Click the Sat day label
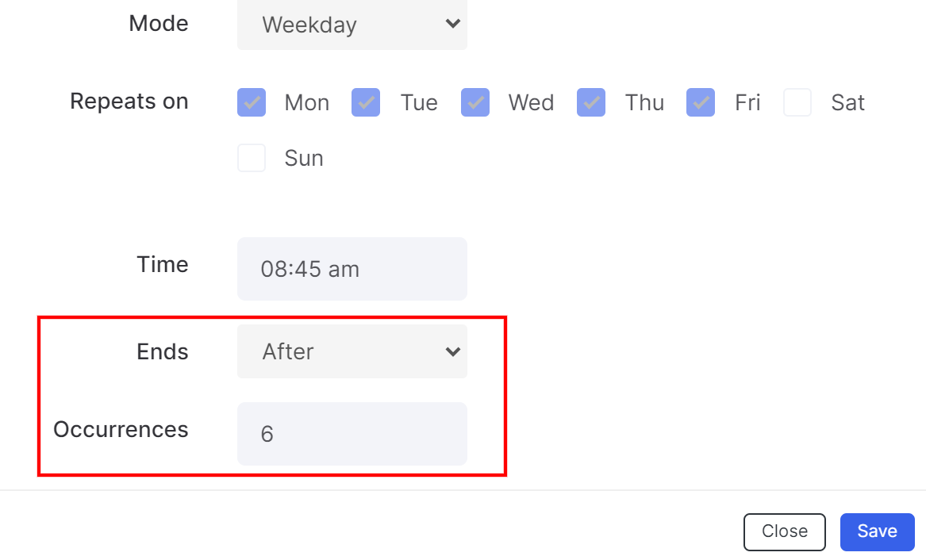The image size is (926, 560). click(847, 102)
